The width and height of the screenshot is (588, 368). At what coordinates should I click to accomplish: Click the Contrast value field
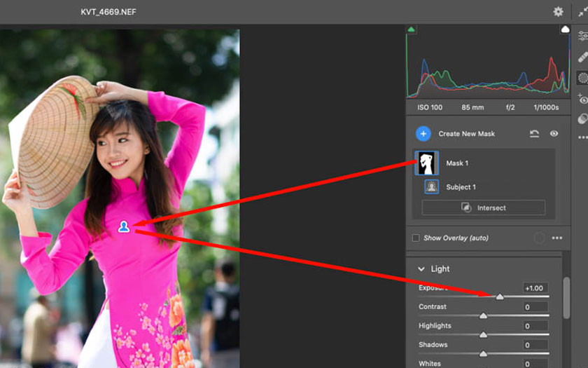536,307
